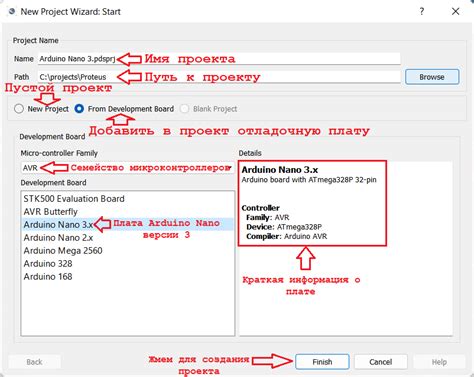The image size is (474, 377).
Task: Click the Cancel button
Action: tap(381, 362)
